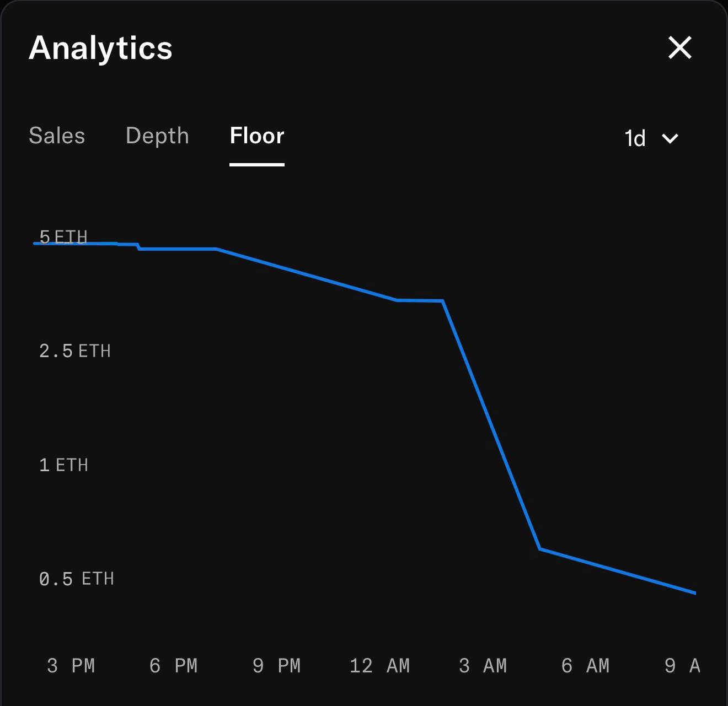Click the 5 ETH axis label

point(63,237)
